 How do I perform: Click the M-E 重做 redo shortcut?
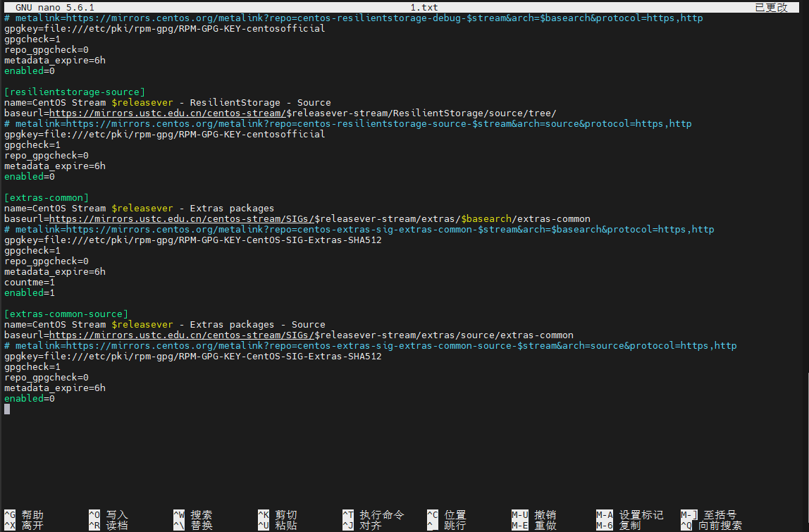tap(534, 526)
